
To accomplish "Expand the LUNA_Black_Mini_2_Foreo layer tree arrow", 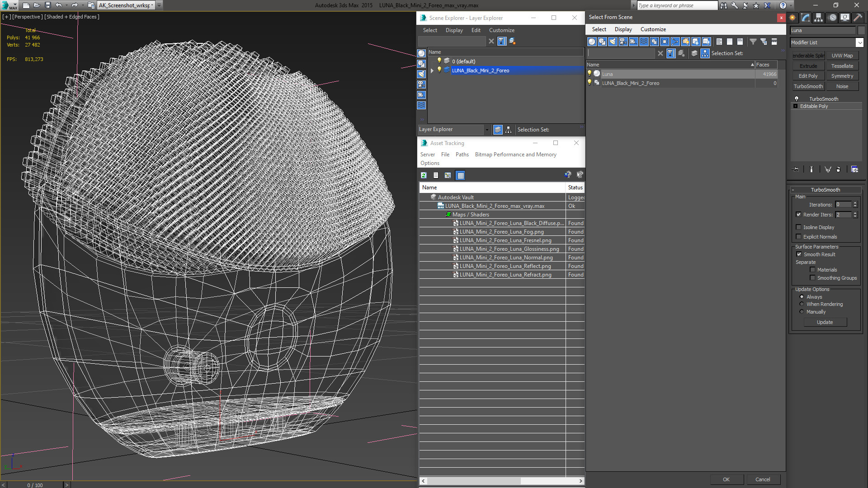I will coord(432,70).
